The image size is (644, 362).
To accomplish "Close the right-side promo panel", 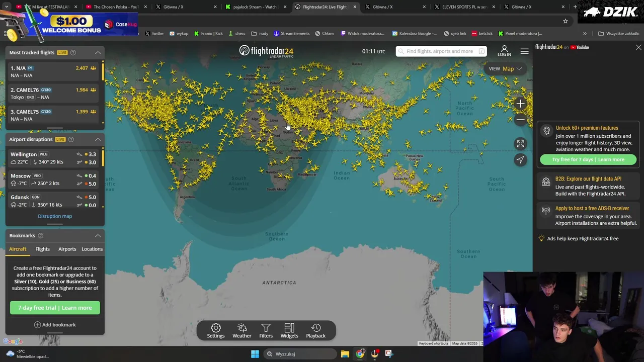I will tap(638, 47).
